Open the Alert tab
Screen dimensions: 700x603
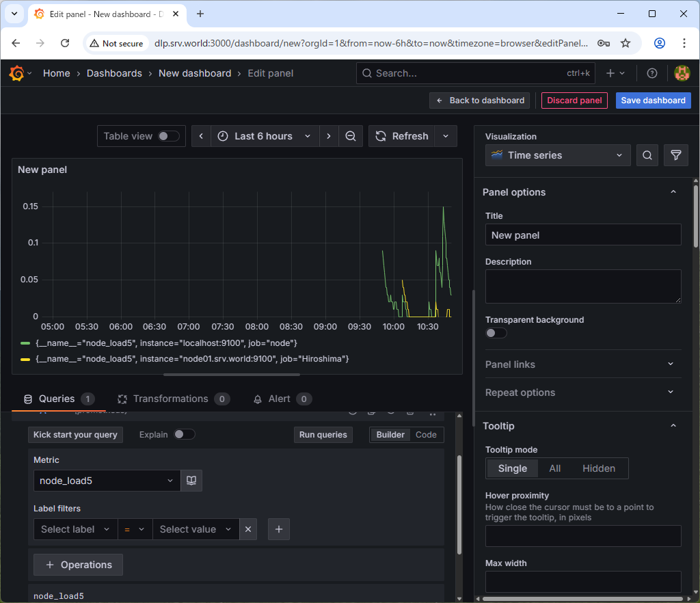[x=279, y=399]
